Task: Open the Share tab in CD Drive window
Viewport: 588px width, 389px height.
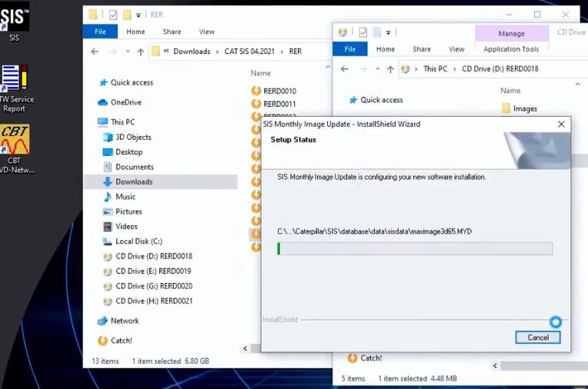Action: pyautogui.click(x=422, y=49)
